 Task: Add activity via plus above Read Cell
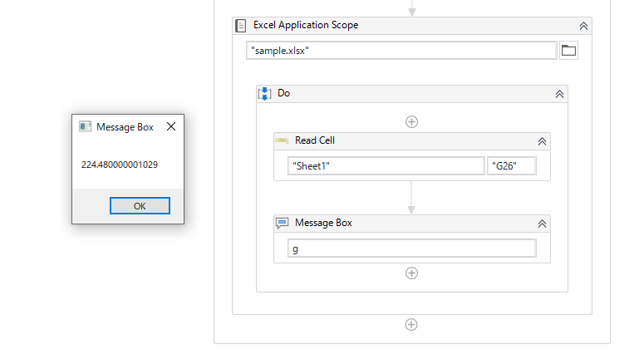point(411,121)
